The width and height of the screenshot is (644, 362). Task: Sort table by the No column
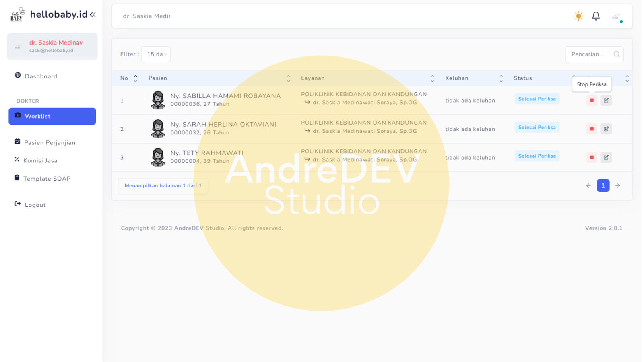tap(135, 78)
